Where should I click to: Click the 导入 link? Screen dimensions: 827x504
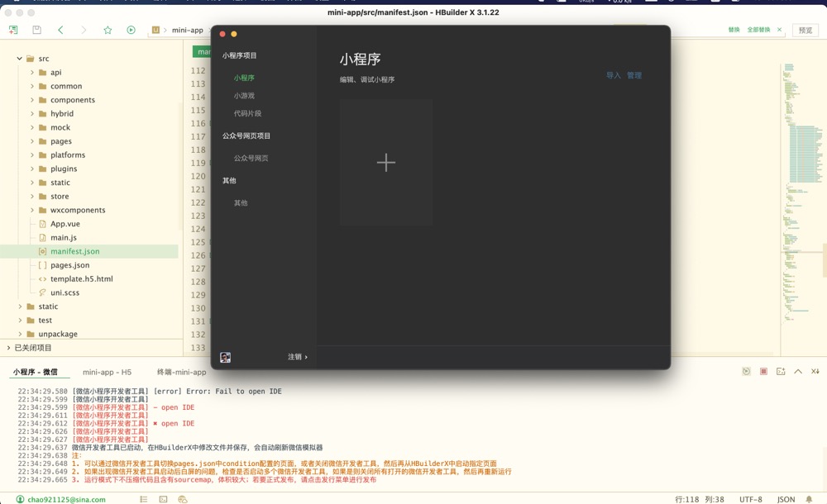point(613,75)
